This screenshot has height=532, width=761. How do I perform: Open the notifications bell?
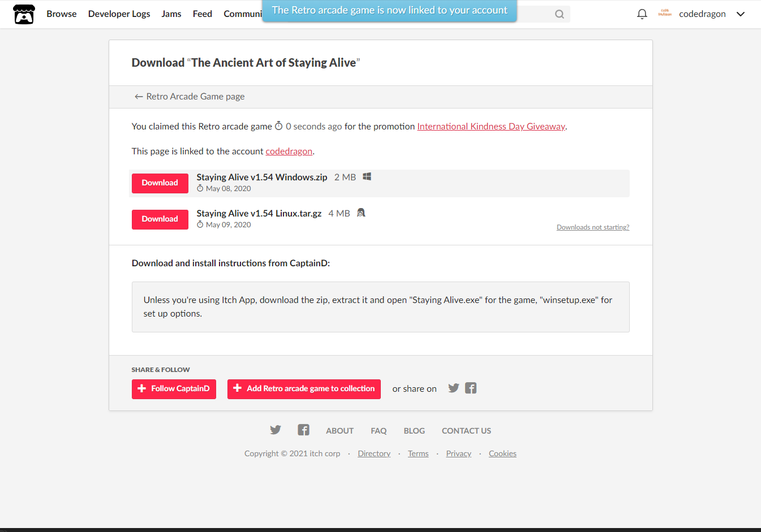(642, 14)
